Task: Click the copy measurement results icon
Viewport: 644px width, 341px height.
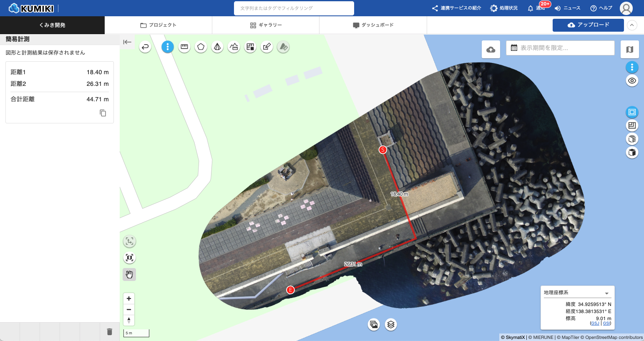Action: (x=103, y=113)
